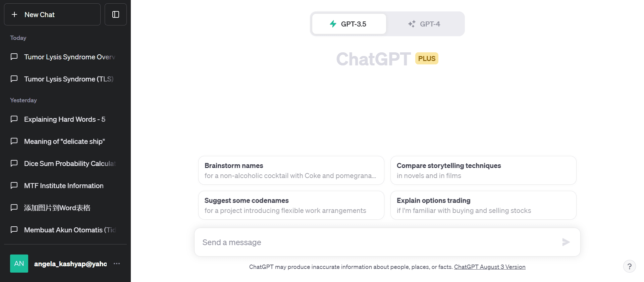
Task: Click the GPT-3.5 lightning bolt icon
Action: pyautogui.click(x=333, y=24)
